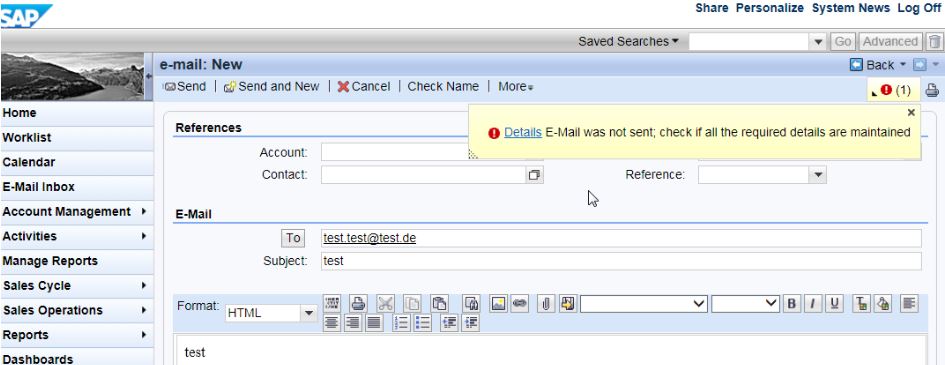Click the first editor icon next to Format
Screen dimensions: 945x365
tap(332, 304)
